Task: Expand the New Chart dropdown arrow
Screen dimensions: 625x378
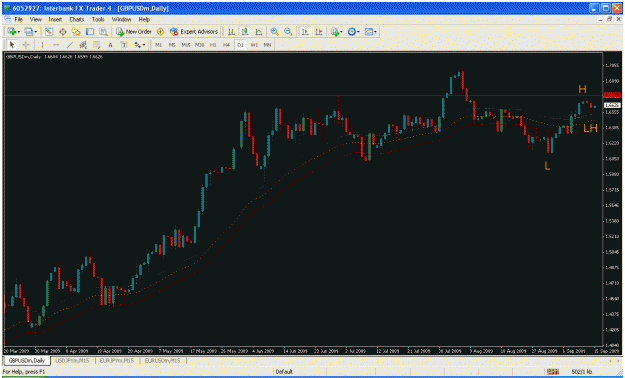Action: point(18,32)
